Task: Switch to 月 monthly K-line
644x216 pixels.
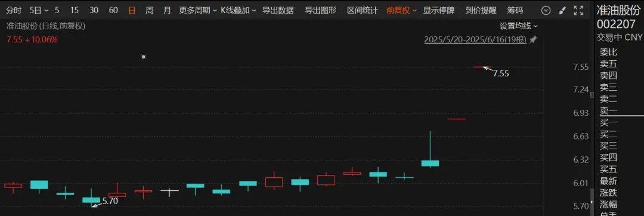Action: (167, 11)
